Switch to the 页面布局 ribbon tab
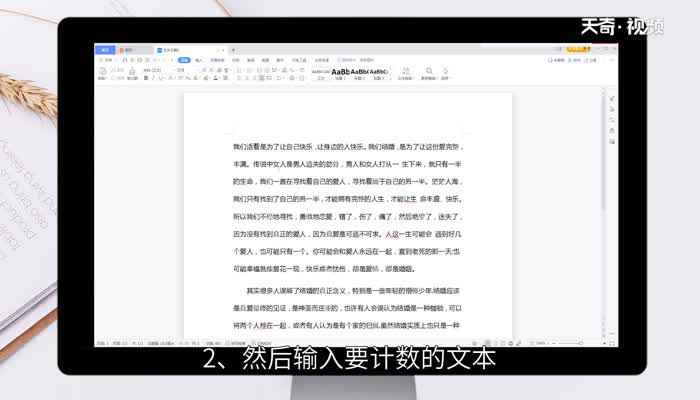700x400 pixels. 217,60
